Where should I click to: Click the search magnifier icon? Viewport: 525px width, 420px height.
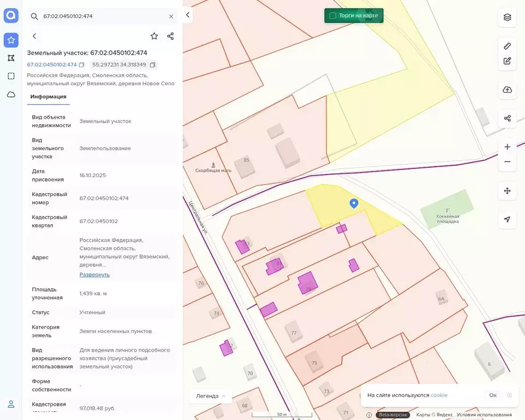(34, 16)
